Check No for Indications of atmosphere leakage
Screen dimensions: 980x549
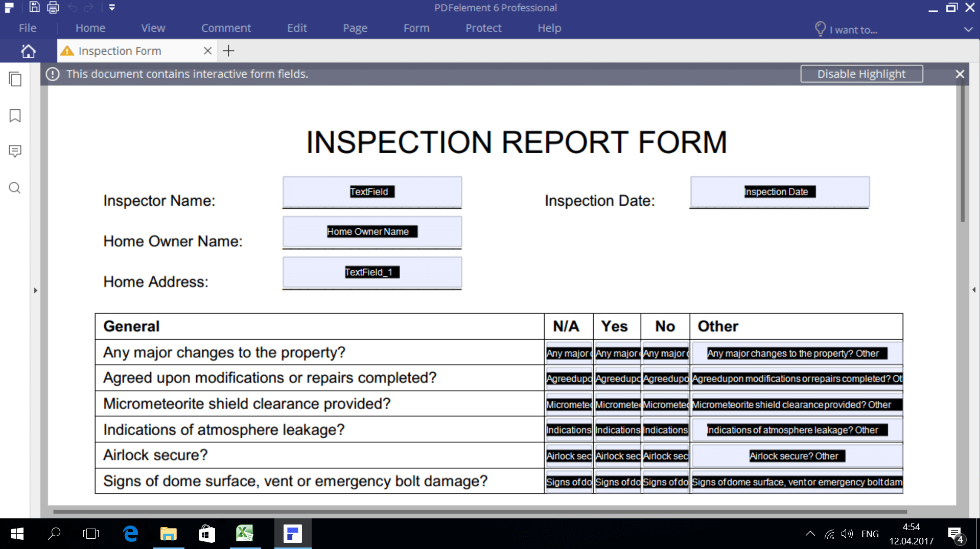(x=665, y=430)
